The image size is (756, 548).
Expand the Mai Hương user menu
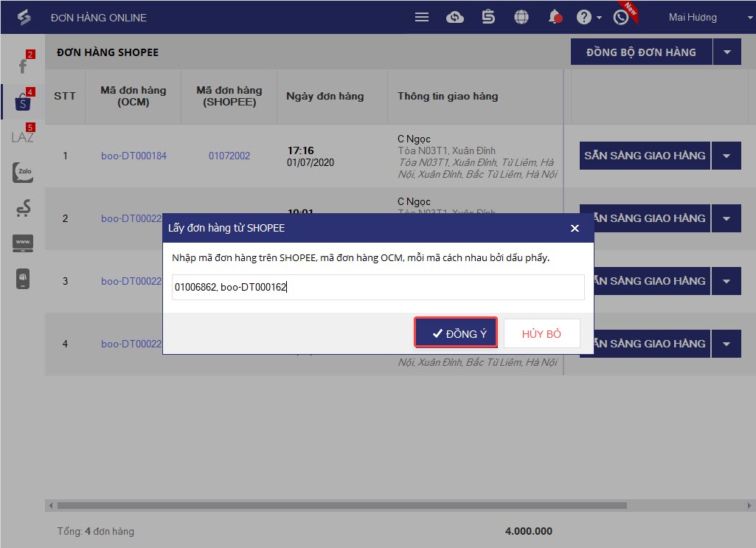click(x=750, y=18)
